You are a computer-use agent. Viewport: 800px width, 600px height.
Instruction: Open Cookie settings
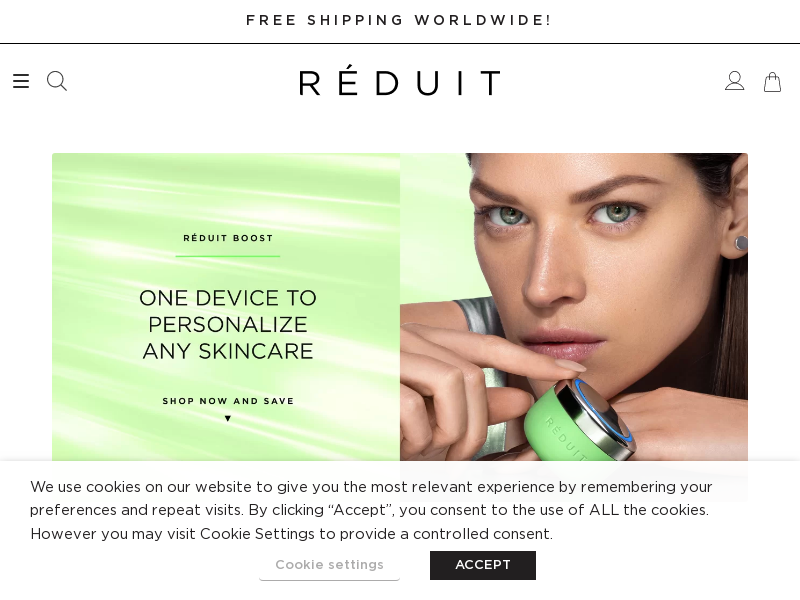[x=329, y=565]
